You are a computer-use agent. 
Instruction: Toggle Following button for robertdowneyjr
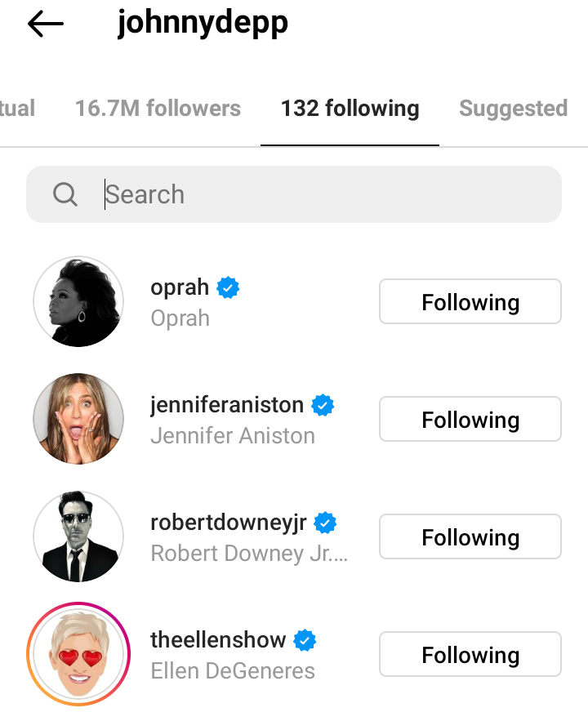pos(470,537)
